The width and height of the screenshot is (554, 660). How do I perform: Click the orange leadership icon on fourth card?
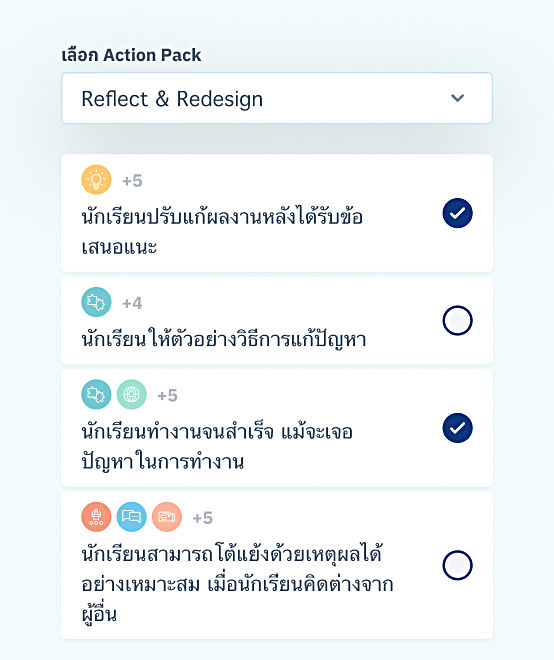click(96, 516)
